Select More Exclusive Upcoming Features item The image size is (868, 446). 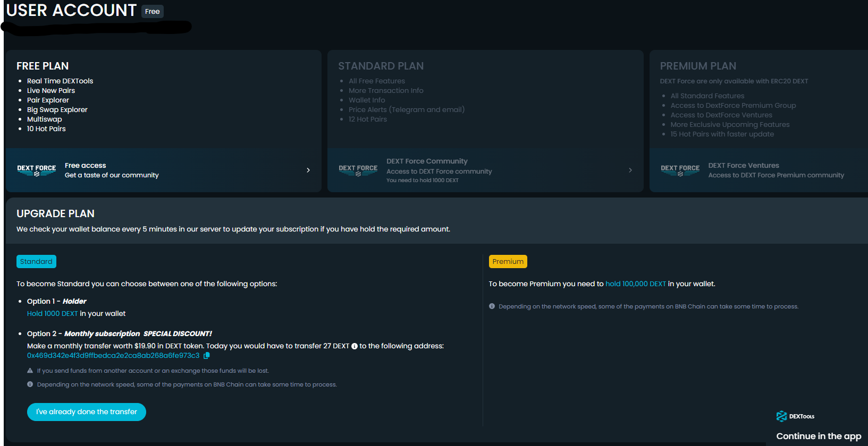pyautogui.click(x=730, y=125)
